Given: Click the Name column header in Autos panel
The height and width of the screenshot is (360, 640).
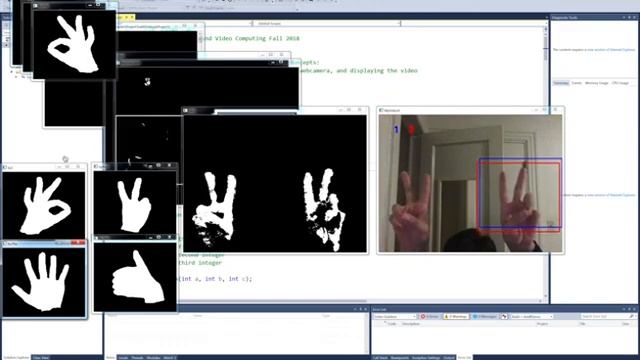Looking at the screenshot, I should 112,316.
